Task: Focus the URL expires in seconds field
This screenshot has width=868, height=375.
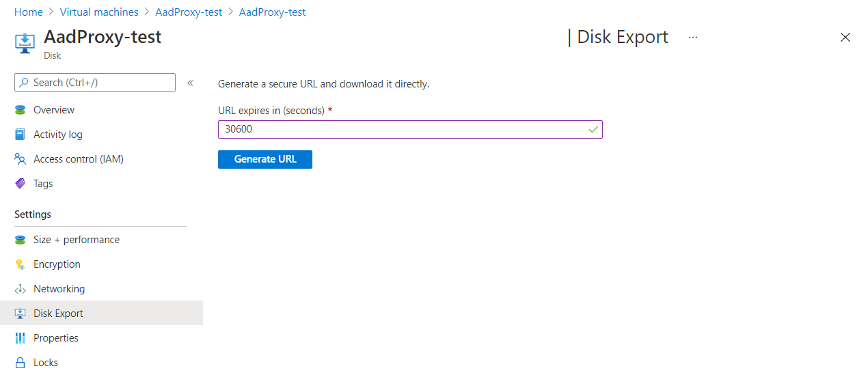Action: coord(403,129)
